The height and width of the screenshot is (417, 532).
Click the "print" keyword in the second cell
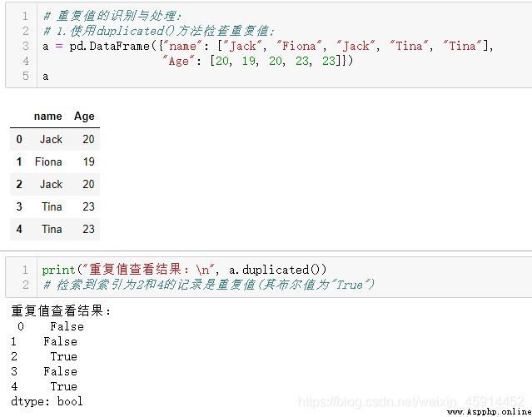(x=58, y=270)
